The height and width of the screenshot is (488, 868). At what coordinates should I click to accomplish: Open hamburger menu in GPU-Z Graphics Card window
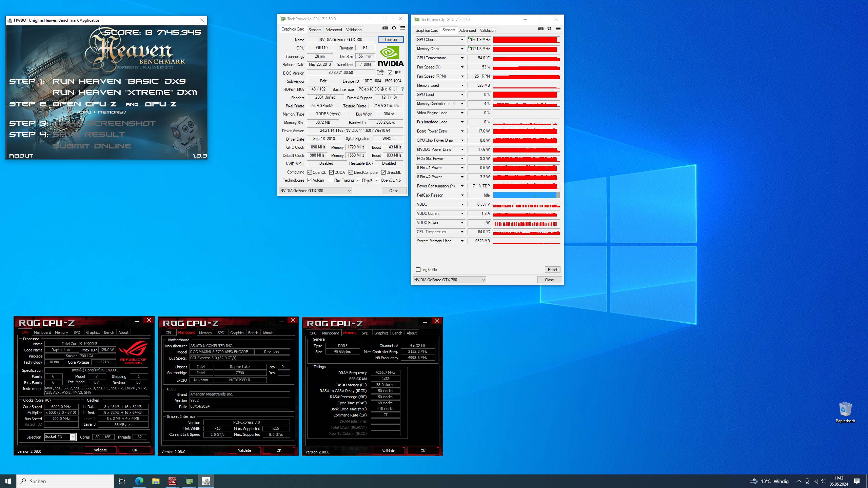click(x=402, y=28)
